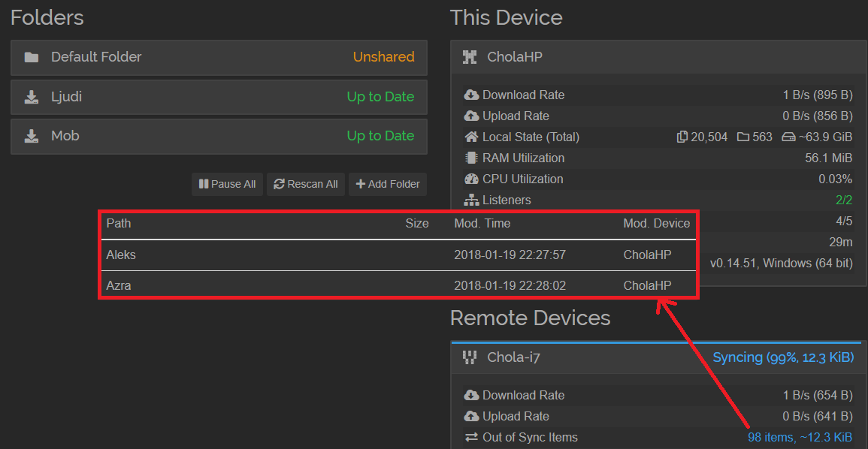Click the Add Folder button

pyautogui.click(x=388, y=184)
